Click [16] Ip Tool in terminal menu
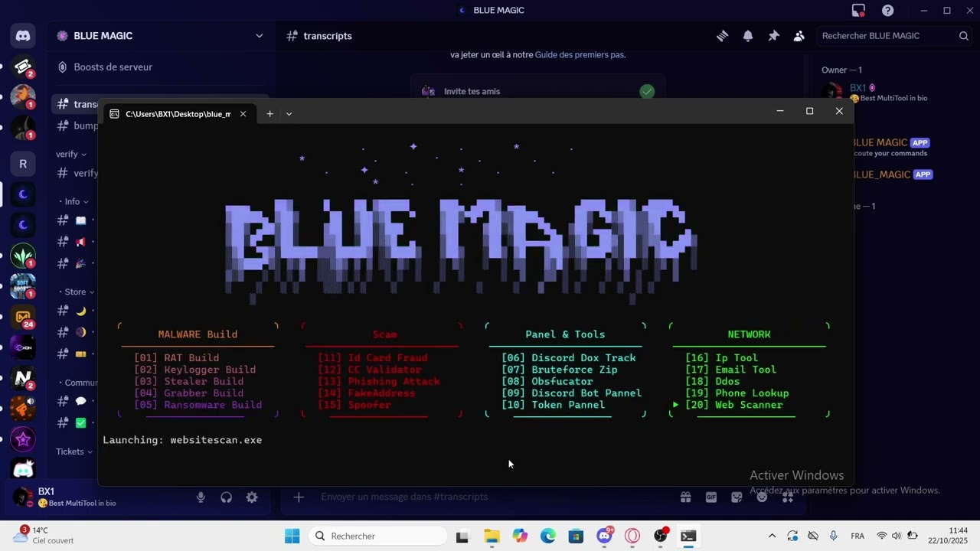 pyautogui.click(x=721, y=358)
